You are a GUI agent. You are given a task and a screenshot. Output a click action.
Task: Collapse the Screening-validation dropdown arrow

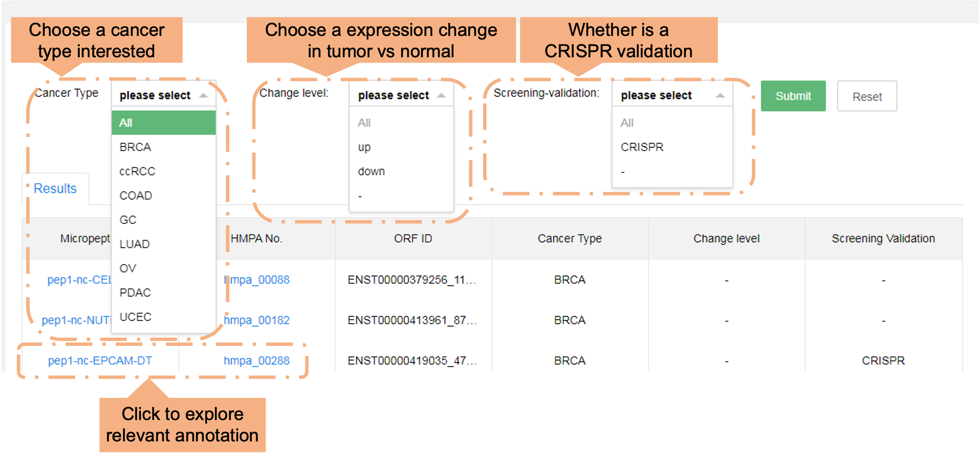pos(720,95)
